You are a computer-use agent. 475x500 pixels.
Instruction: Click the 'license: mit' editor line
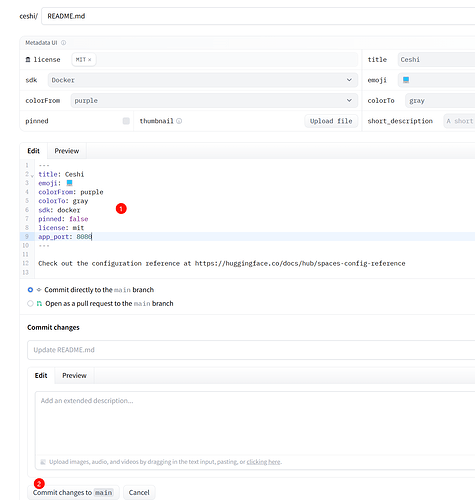(x=61, y=228)
